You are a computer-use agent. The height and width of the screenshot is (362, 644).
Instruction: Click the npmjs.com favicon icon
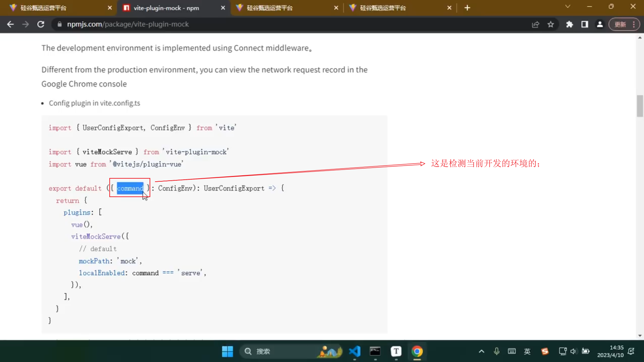click(126, 7)
